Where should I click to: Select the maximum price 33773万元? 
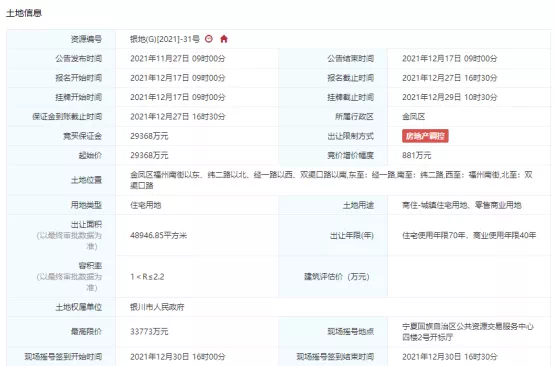149,332
